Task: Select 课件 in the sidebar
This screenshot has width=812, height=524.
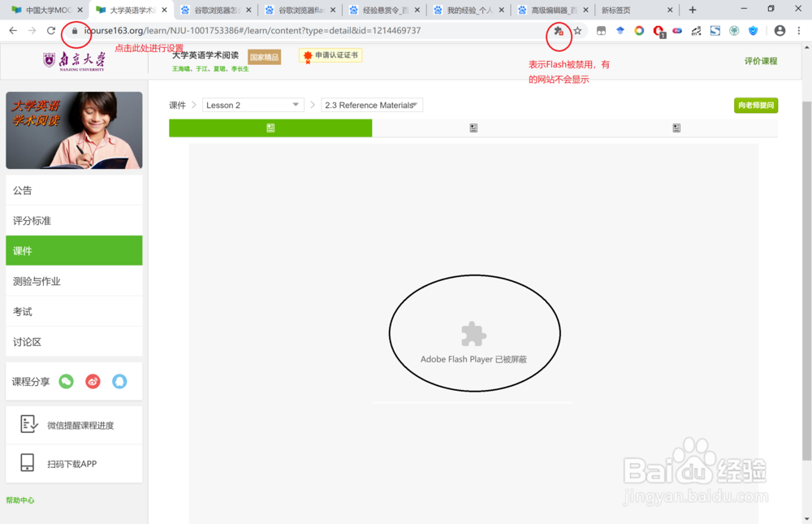Action: [74, 251]
